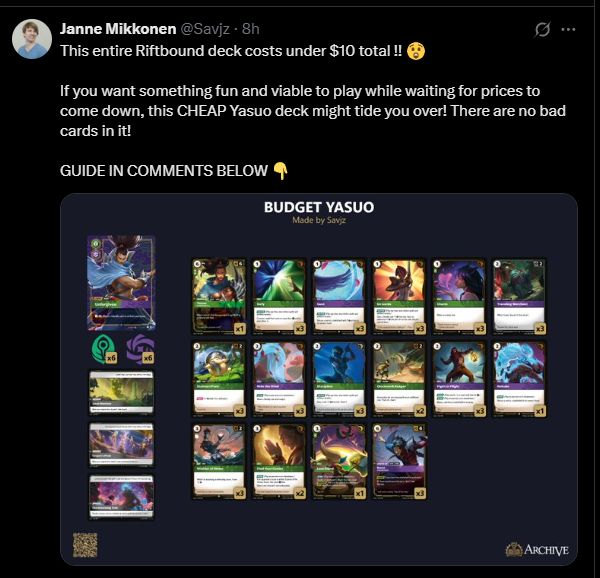Viewport: 600px width, 578px height.
Task: Click the green rune icon marked x6
Action: 104,349
